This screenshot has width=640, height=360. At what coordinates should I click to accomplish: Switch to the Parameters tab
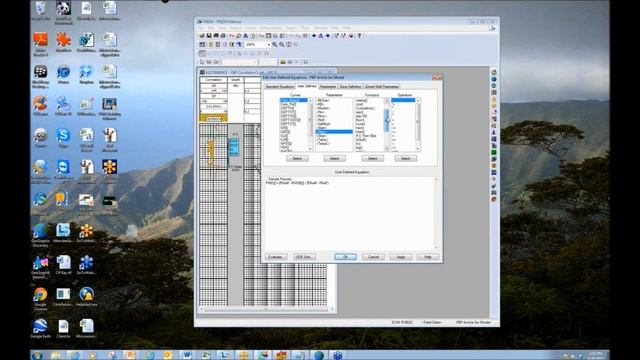328,87
